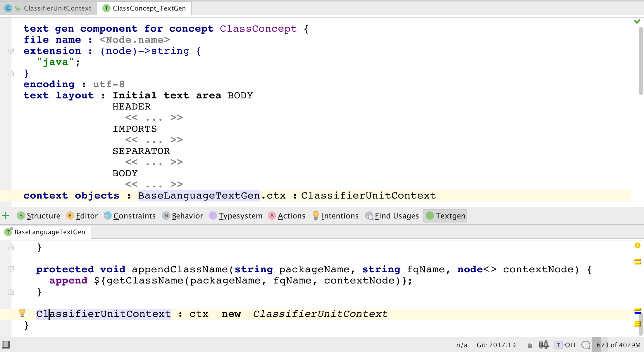Screen dimensions: 644x352
Task: Click the upper editor vertical scrollbar
Action: tap(640, 61)
